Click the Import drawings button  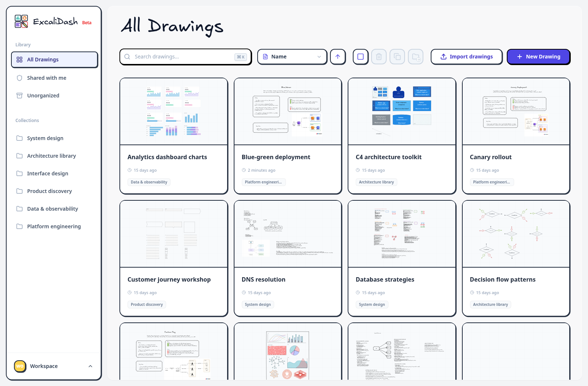point(466,57)
